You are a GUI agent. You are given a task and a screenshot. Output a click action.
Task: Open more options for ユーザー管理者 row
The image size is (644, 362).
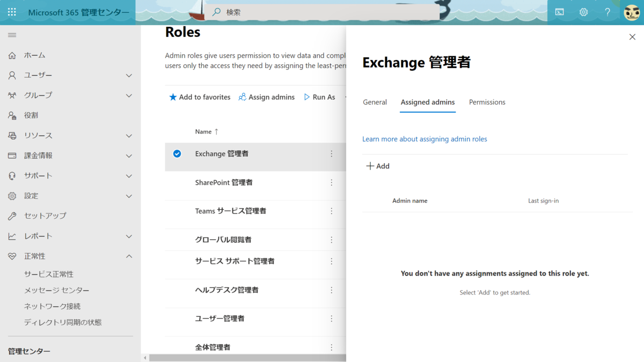click(331, 319)
